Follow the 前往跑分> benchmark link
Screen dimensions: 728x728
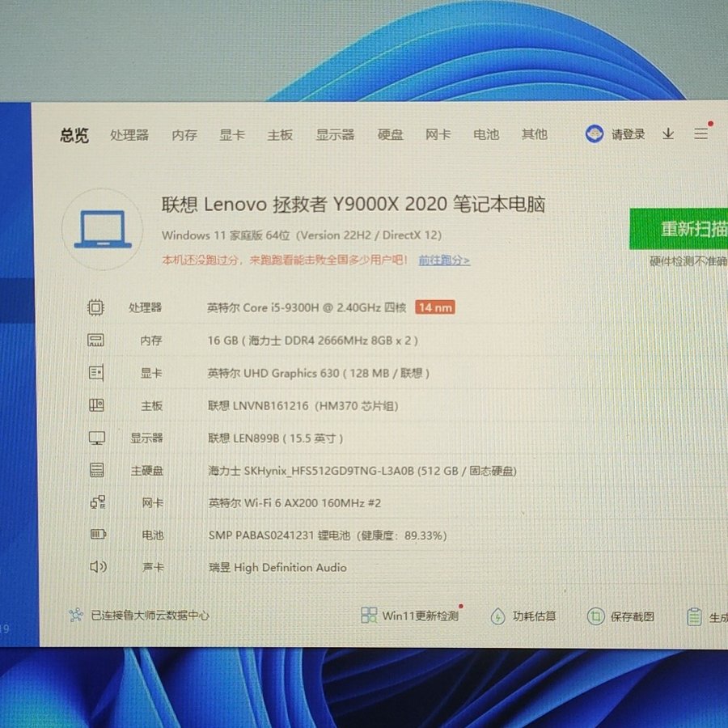tap(444, 260)
